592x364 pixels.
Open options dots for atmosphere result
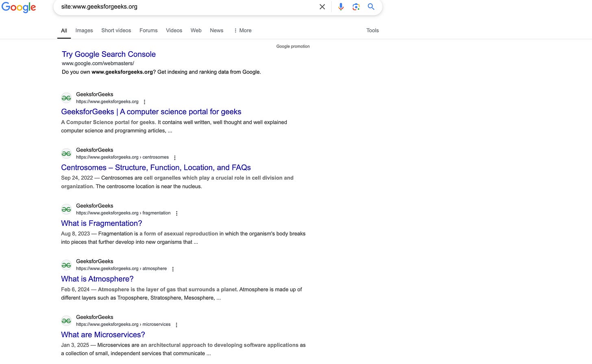173,269
